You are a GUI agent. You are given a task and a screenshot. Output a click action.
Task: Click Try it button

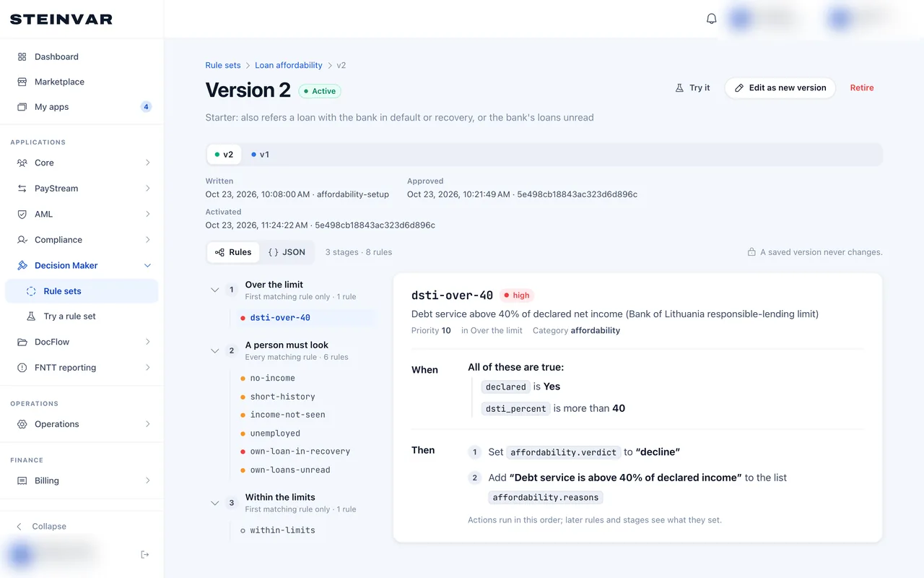[692, 87]
